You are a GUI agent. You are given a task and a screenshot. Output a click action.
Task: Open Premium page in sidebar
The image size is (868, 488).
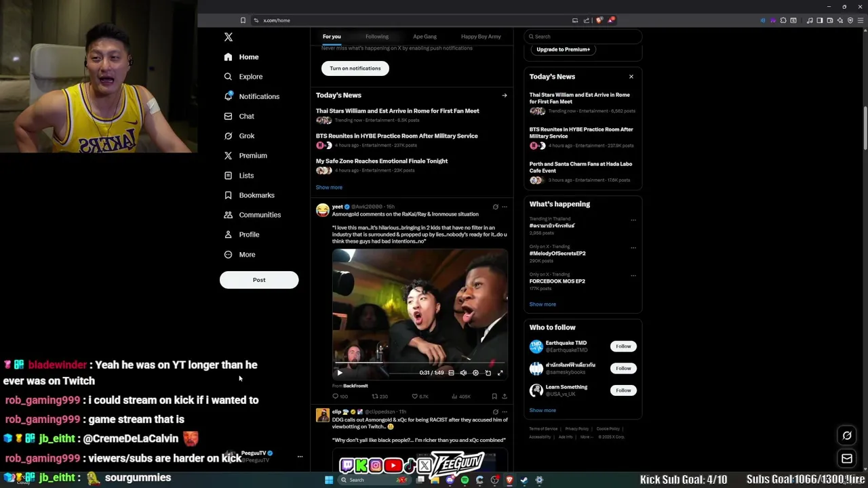point(245,155)
